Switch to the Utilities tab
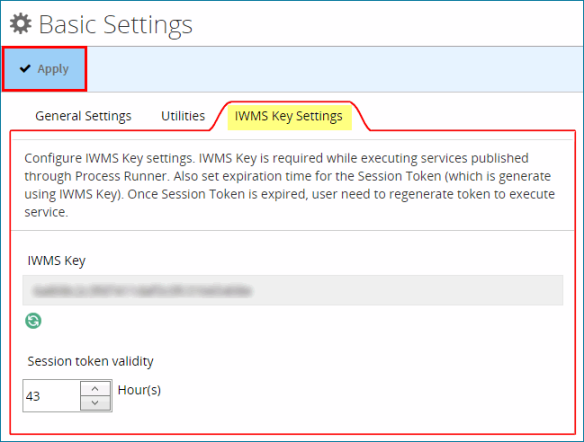Image resolution: width=584 pixels, height=442 pixels. [x=183, y=116]
